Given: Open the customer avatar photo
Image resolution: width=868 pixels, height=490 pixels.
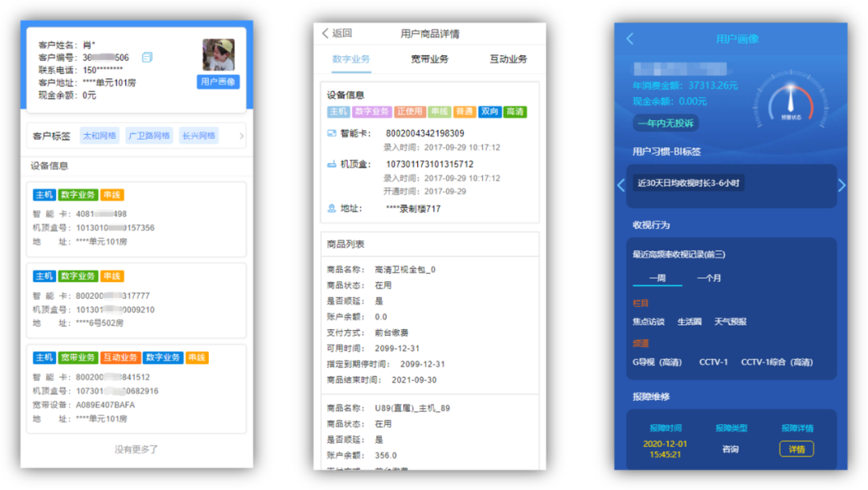Looking at the screenshot, I should pyautogui.click(x=218, y=55).
